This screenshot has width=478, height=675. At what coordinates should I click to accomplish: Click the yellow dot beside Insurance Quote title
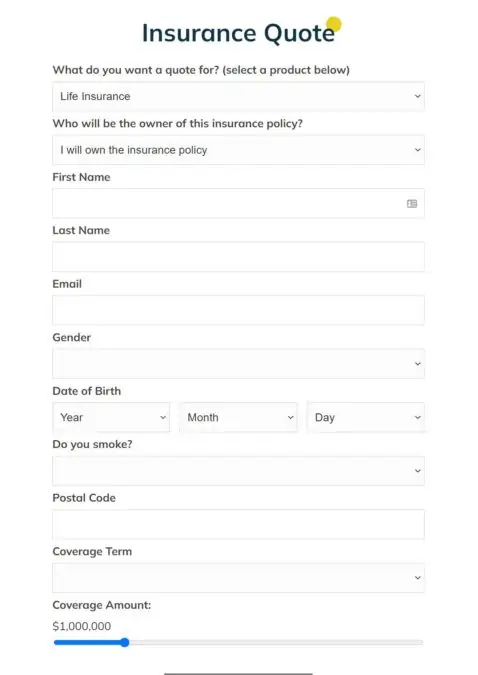pyautogui.click(x=334, y=25)
